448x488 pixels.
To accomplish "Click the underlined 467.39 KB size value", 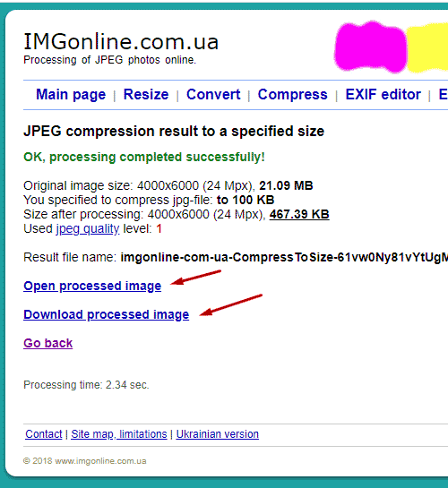I will 299,214.
